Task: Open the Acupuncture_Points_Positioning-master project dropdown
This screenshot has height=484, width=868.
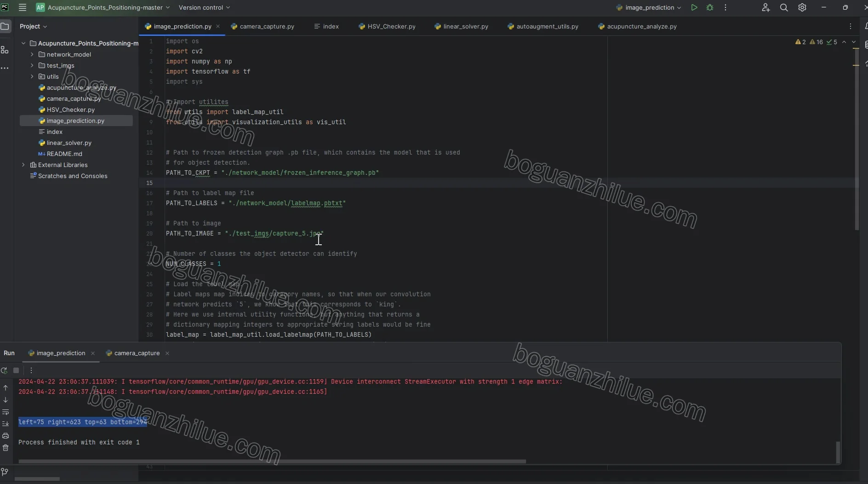Action: [103, 7]
